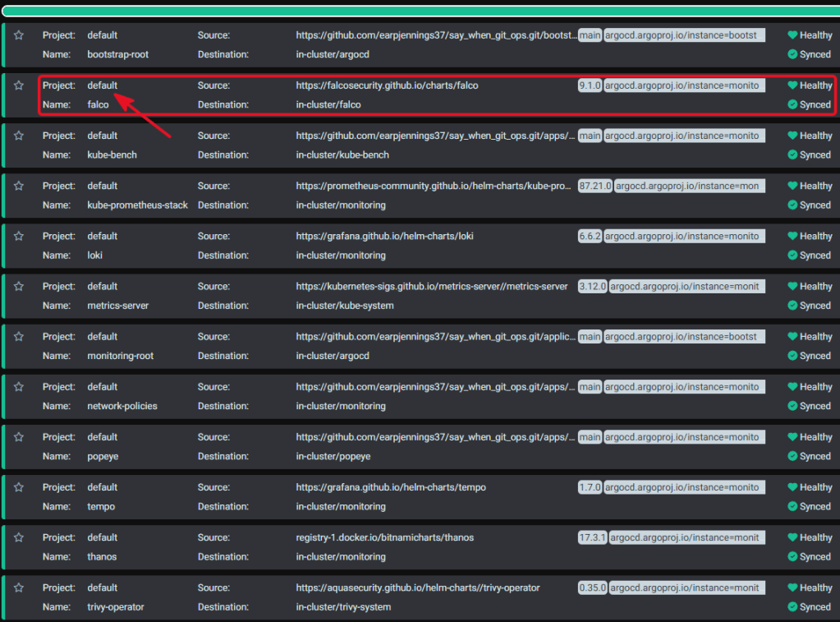840x622 pixels.
Task: Favorite the popeye application star
Action: click(19, 437)
